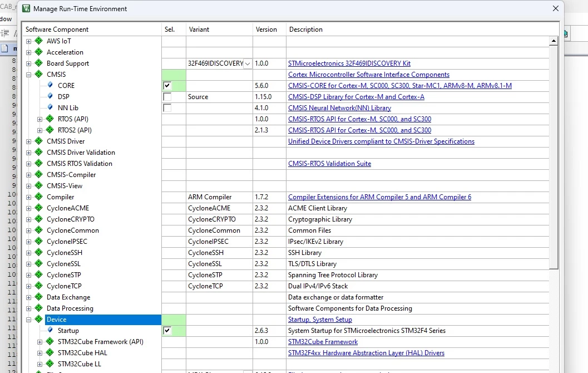Click the blue CORE component icon
Viewport: 588px width, 373px height.
pyautogui.click(x=50, y=85)
